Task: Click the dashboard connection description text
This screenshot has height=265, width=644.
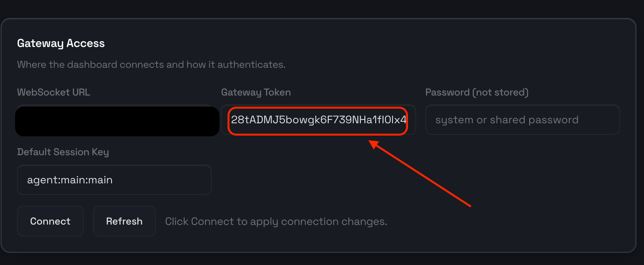Action: point(151,65)
